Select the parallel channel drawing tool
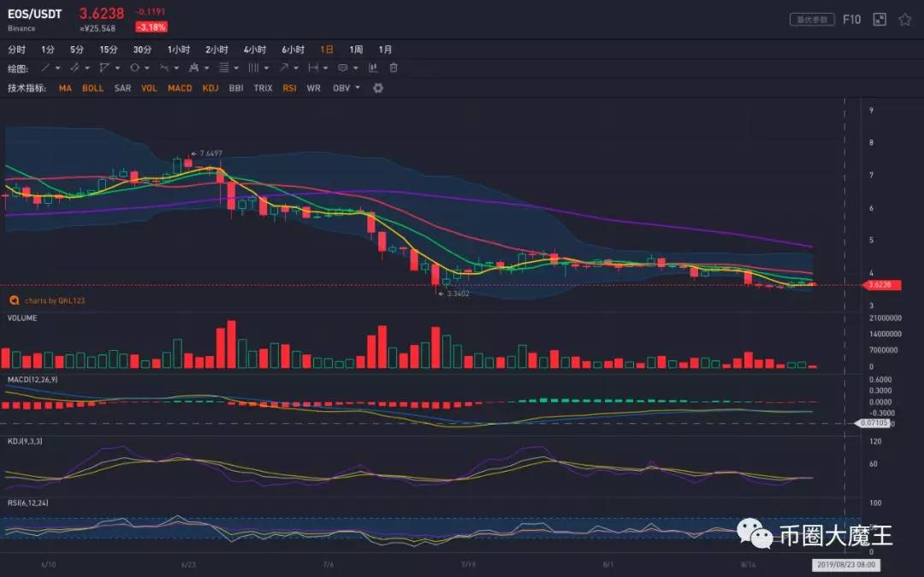Screen dimensions: 924x577 click(74, 68)
